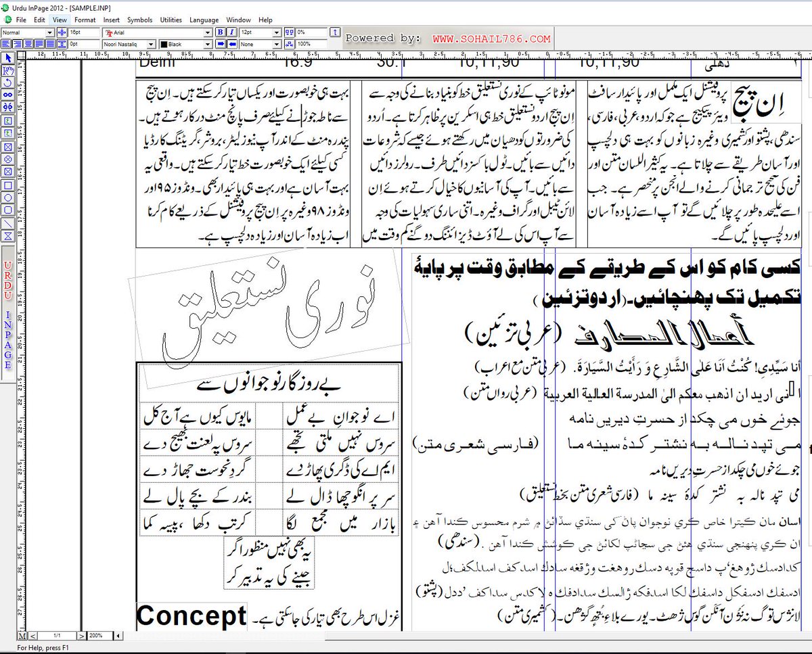
Task: Open the Format menu
Action: click(x=85, y=20)
